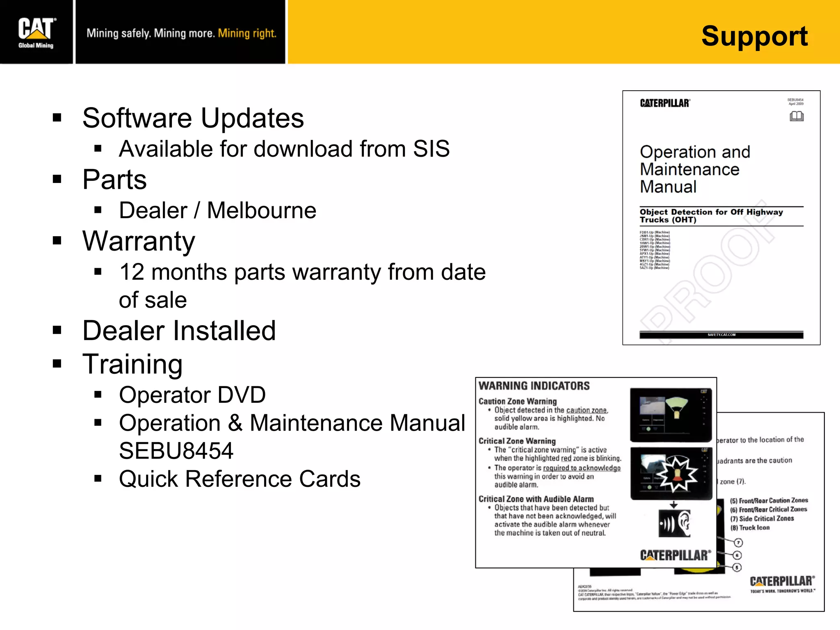840x630 pixels.
Task: Click the 'Caution Zone Warning' heading
Action: pyautogui.click(x=518, y=401)
